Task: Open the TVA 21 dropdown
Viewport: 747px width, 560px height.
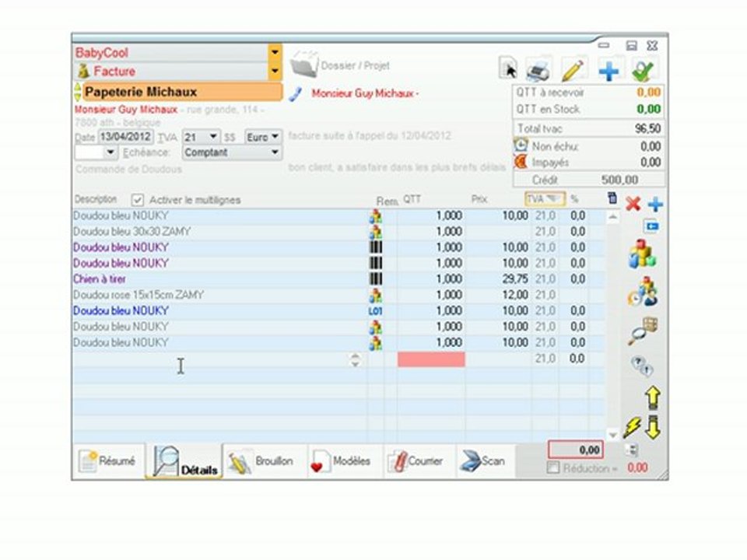Action: click(213, 137)
